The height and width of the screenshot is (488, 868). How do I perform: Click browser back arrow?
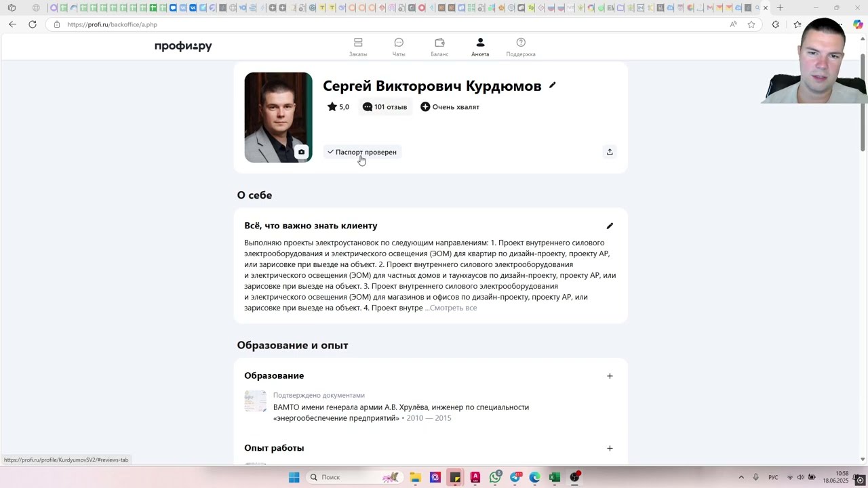(12, 24)
